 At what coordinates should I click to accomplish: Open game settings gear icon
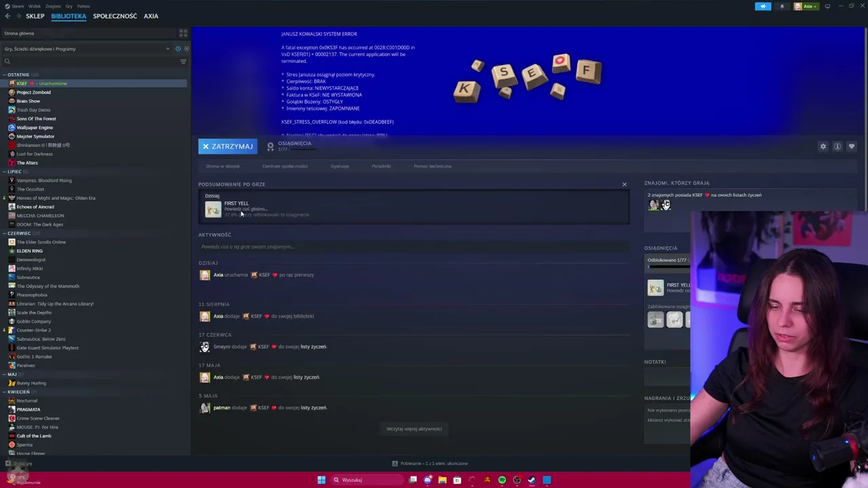(x=823, y=146)
